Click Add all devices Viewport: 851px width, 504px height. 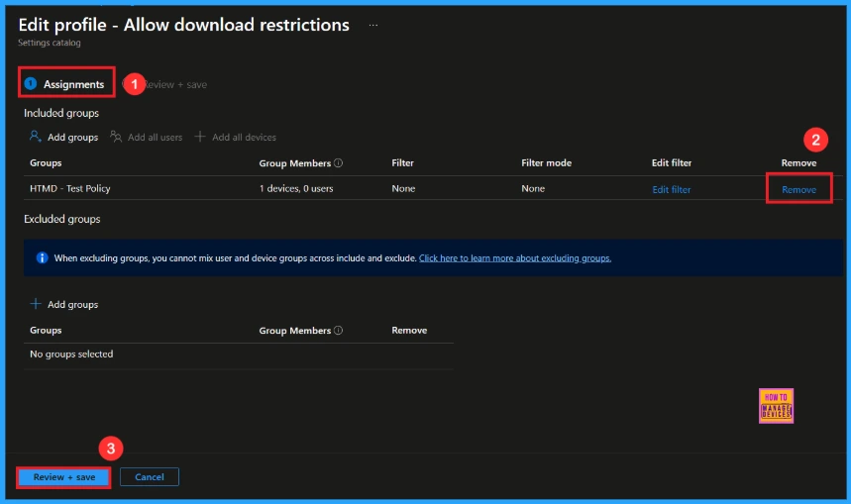pos(244,138)
